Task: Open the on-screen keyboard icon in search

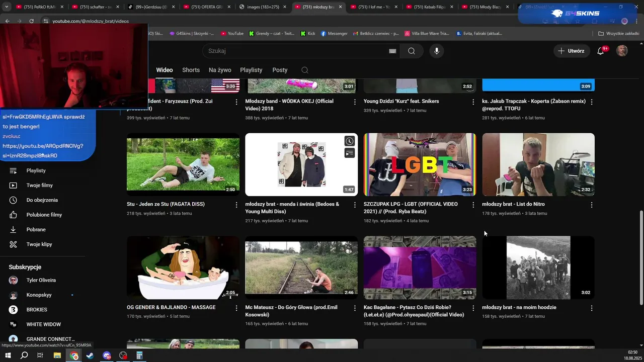Action: [392, 51]
